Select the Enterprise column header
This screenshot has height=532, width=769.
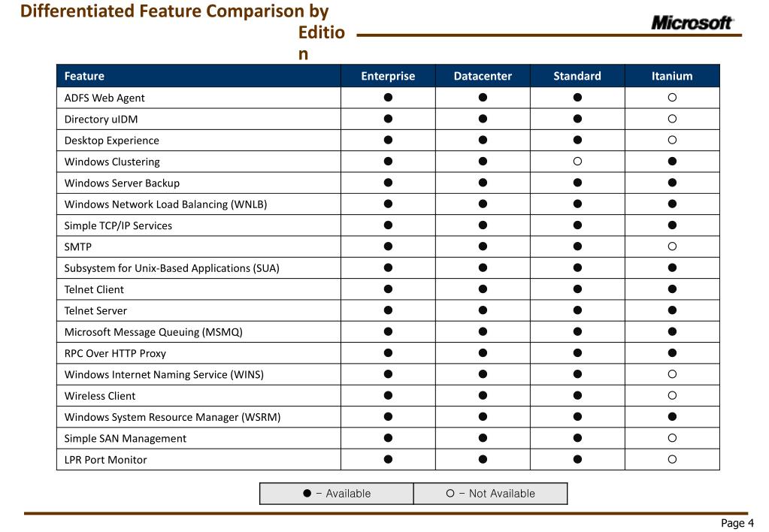pyautogui.click(x=388, y=76)
